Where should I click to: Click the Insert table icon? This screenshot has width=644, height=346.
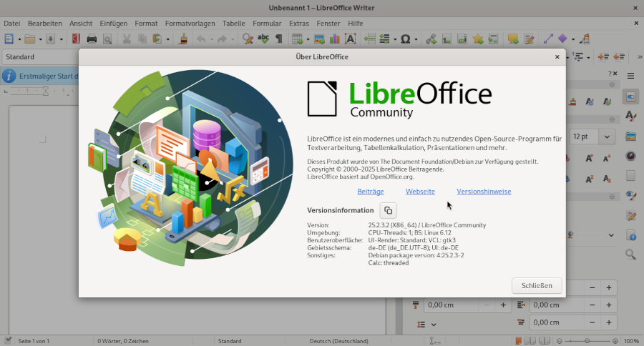(x=298, y=39)
